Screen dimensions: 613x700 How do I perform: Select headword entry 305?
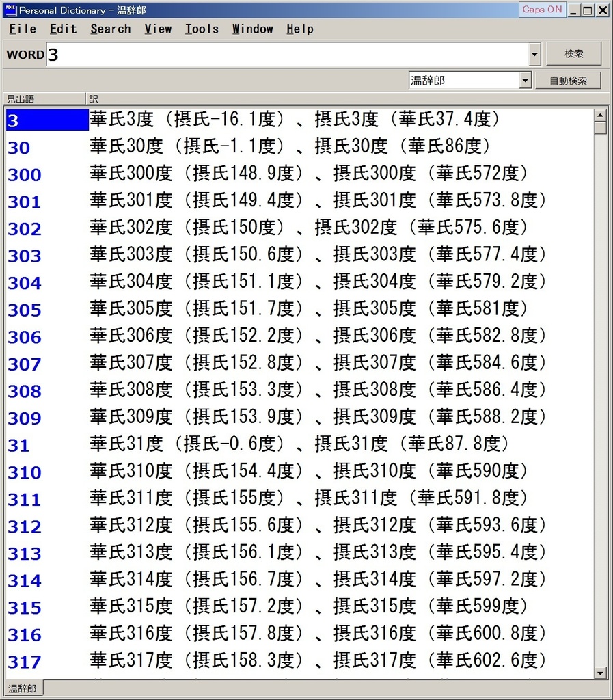(x=25, y=310)
